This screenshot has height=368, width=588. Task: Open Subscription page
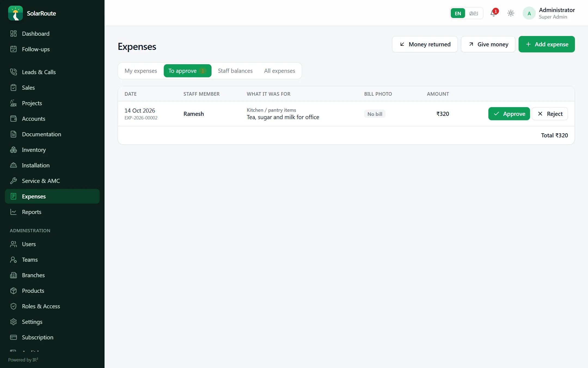[52, 337]
